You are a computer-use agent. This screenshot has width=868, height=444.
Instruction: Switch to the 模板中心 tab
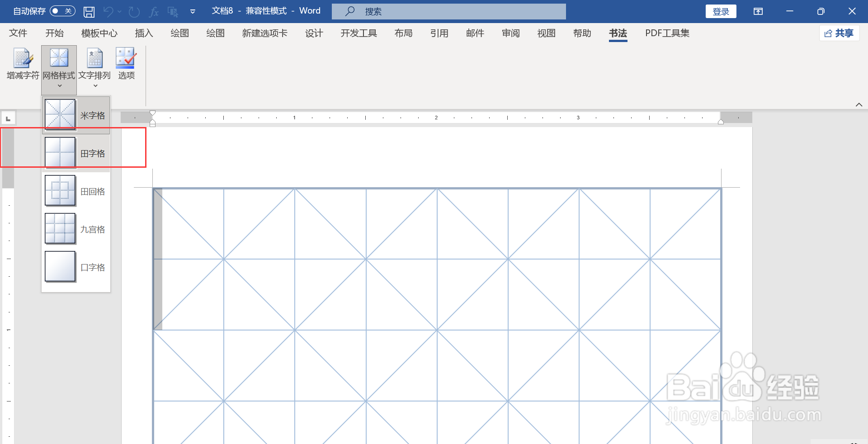click(x=99, y=33)
